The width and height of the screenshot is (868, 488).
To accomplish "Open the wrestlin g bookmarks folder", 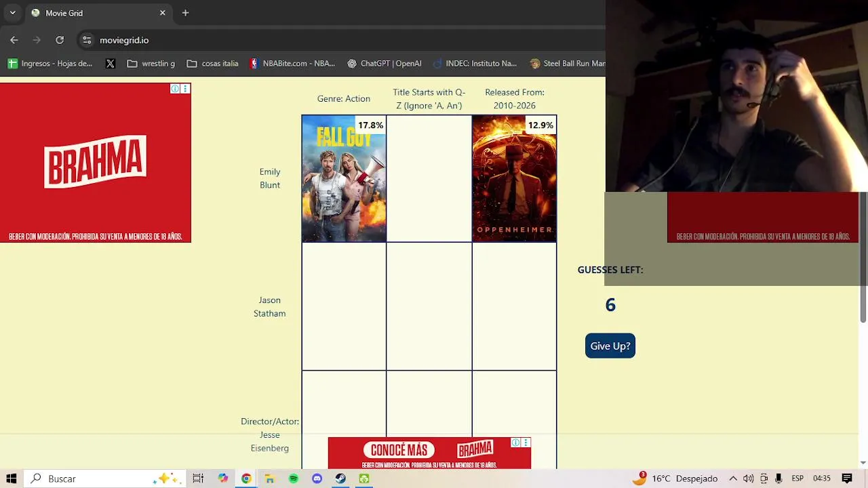I will (151, 63).
